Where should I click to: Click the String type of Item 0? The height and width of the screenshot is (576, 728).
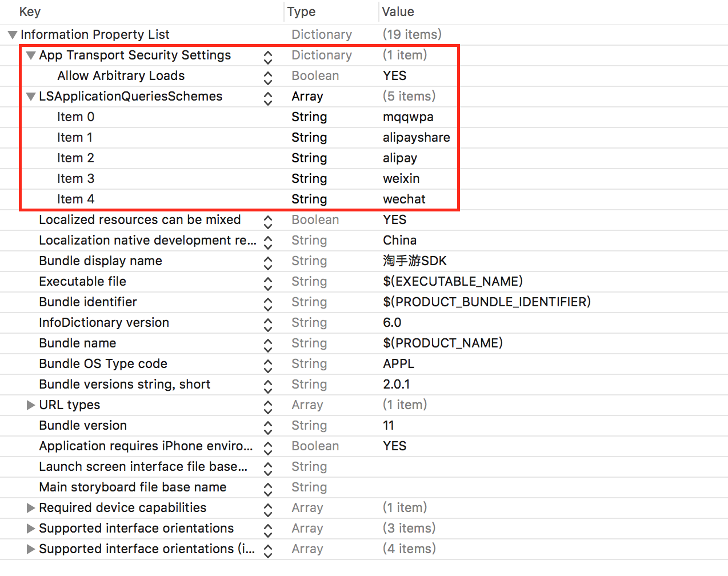tap(309, 118)
